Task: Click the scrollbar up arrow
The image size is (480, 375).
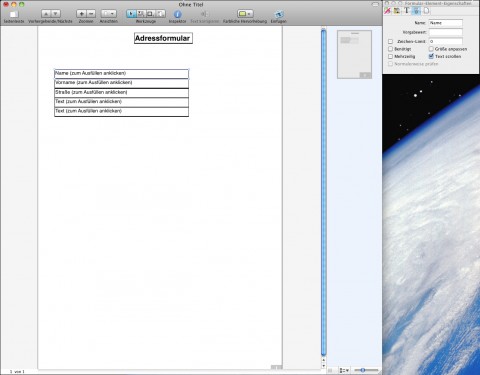Action: point(323,360)
